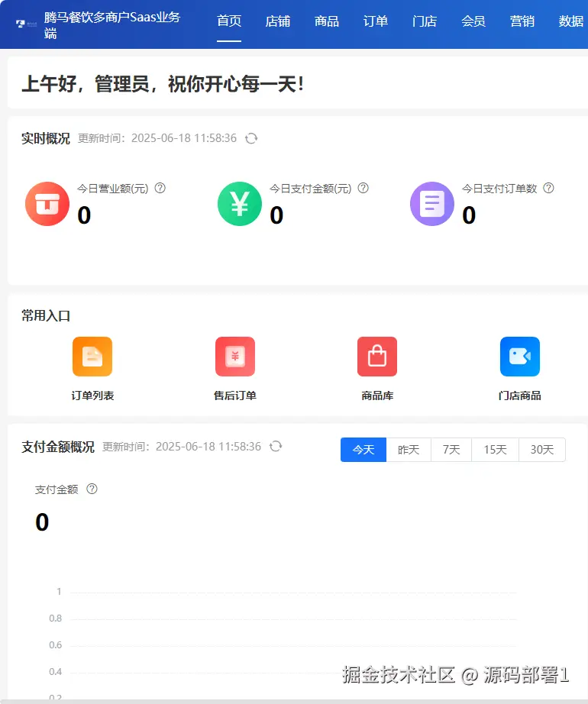Click 商品库 shortcut label

pos(377,396)
